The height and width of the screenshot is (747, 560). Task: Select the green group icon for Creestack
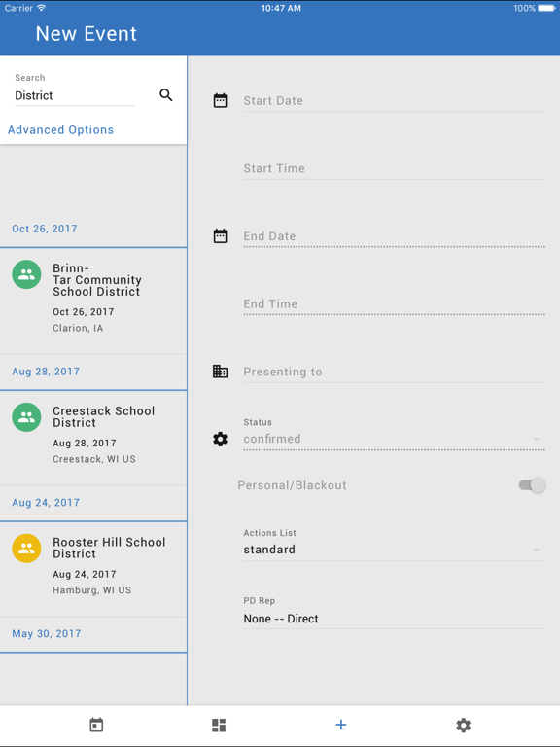tap(26, 417)
